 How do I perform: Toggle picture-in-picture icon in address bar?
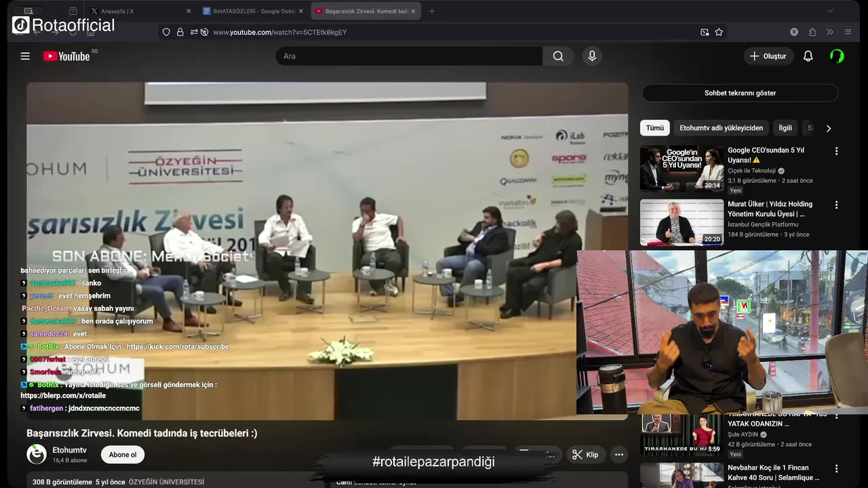705,32
